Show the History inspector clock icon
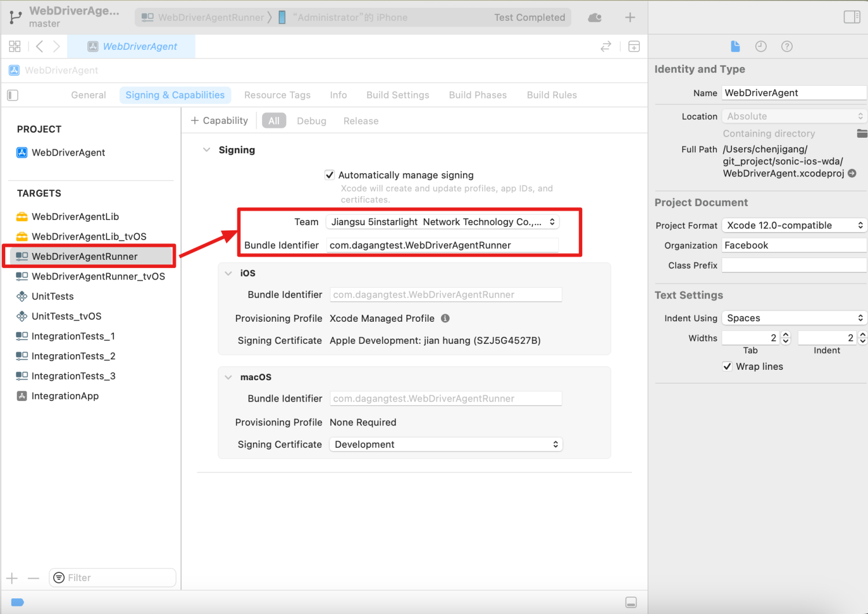Viewport: 868px width, 614px height. [x=761, y=46]
